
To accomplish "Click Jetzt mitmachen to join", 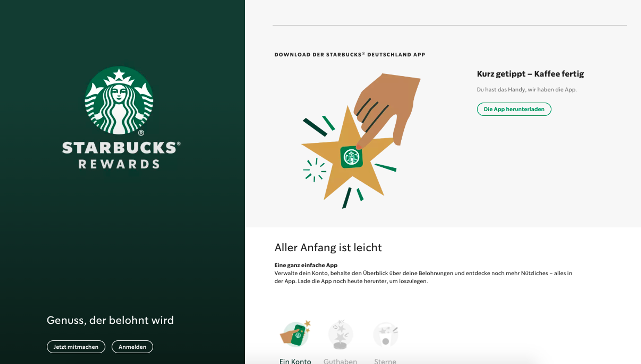I will (76, 347).
